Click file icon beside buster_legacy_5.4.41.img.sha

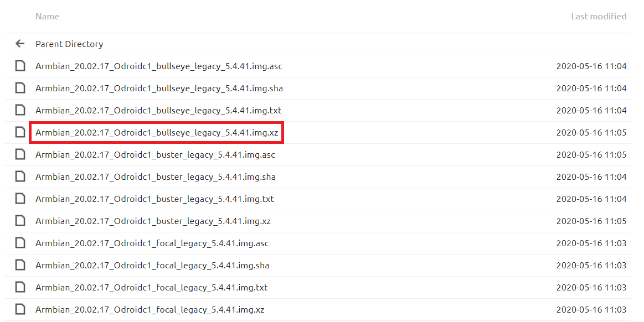pos(20,177)
